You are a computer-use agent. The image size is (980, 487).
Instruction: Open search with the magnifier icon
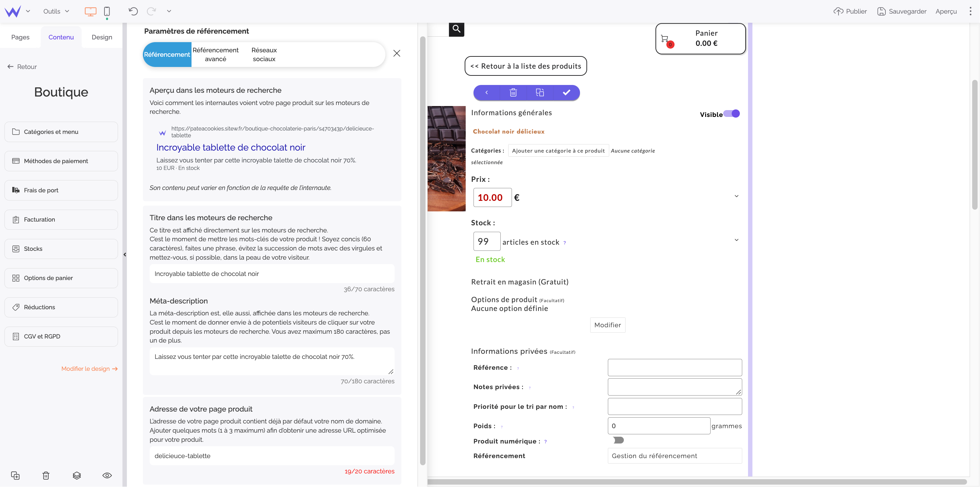point(456,29)
